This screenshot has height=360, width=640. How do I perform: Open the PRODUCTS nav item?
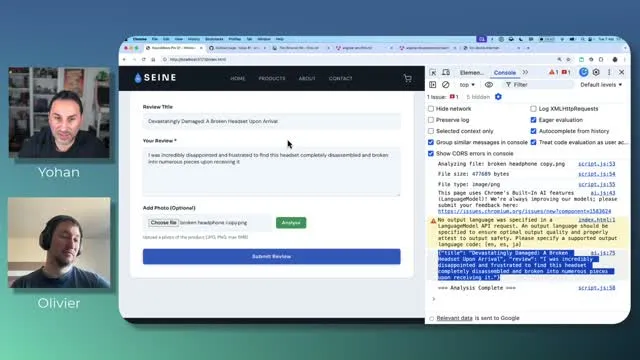click(x=272, y=78)
